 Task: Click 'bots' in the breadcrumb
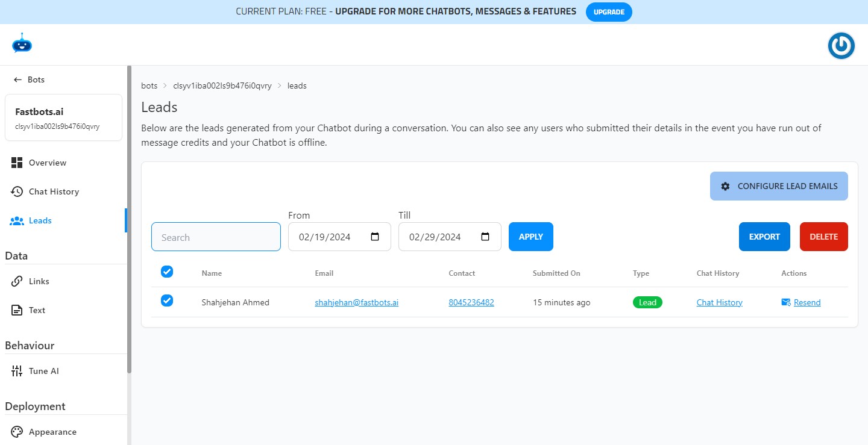pyautogui.click(x=149, y=86)
